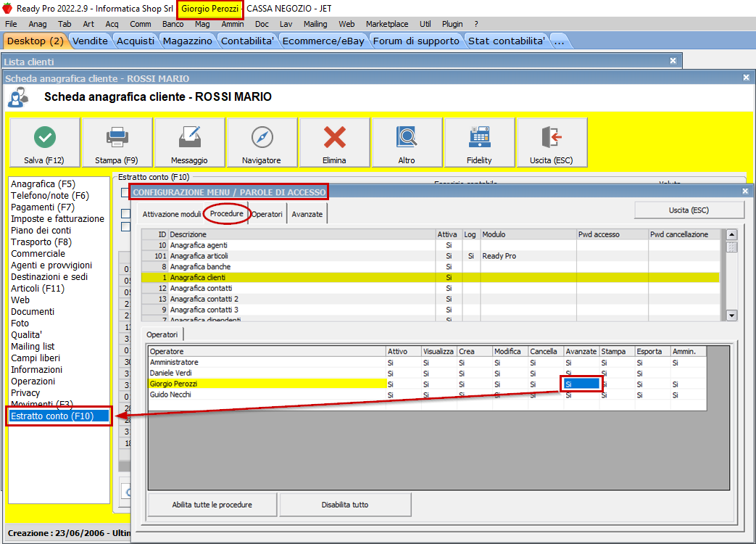Select the Daniele Verdi operator row
Screen dimensions: 756x544
pyautogui.click(x=427, y=373)
